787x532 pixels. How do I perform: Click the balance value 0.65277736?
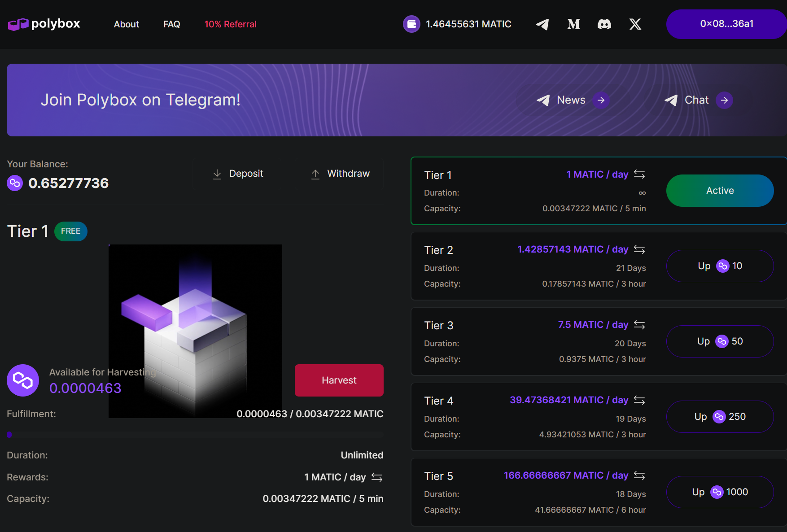[x=69, y=183]
